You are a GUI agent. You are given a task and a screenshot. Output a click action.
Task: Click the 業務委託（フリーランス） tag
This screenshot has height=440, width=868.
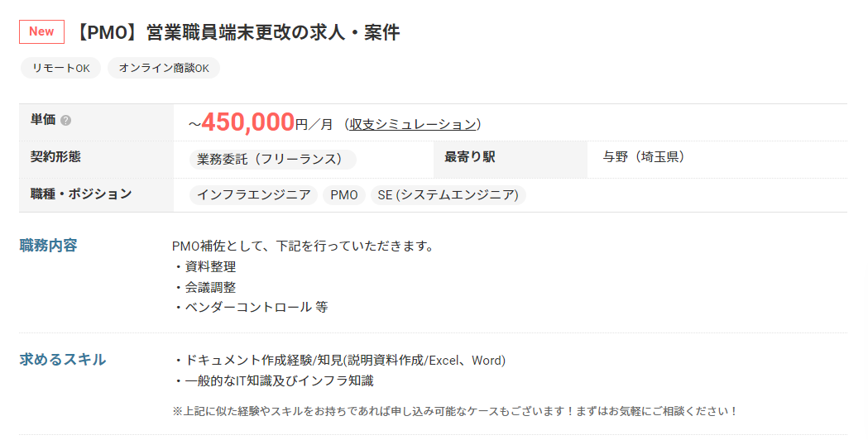273,160
